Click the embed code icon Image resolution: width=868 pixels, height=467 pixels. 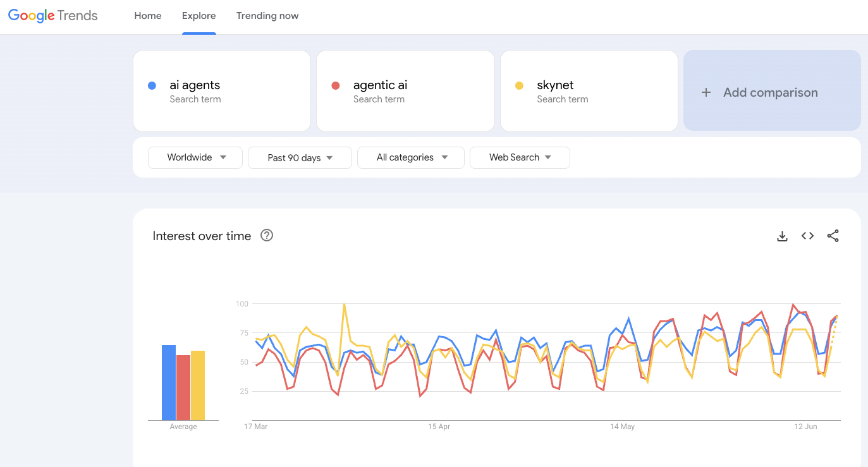807,236
